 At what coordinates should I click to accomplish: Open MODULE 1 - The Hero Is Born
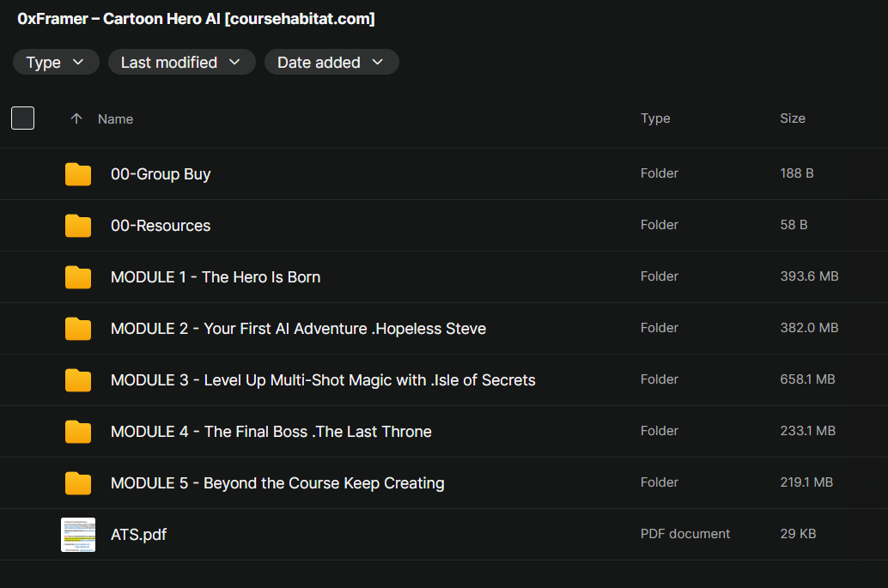(216, 277)
